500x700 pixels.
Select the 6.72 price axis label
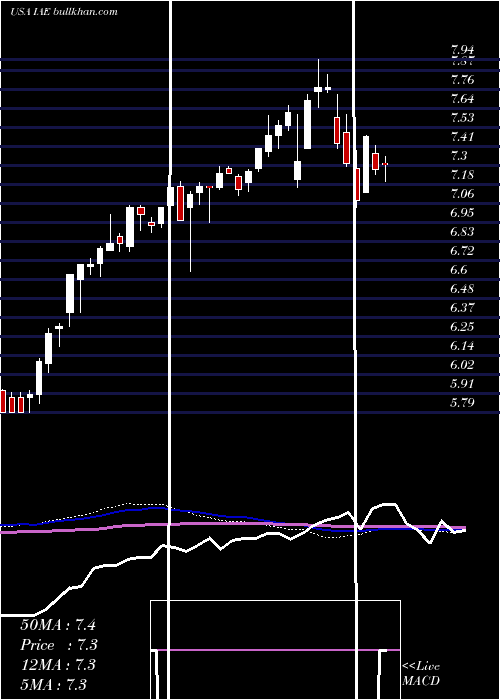point(462,251)
